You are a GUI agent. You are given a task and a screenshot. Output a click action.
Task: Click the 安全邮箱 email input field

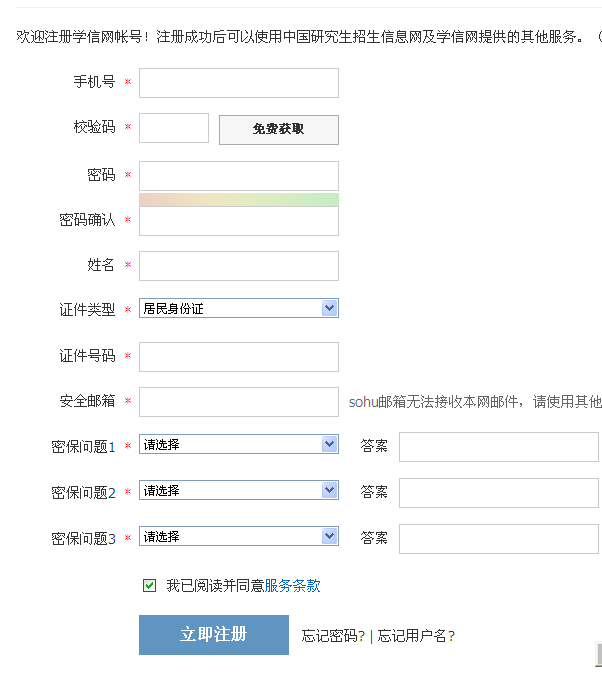pos(239,402)
